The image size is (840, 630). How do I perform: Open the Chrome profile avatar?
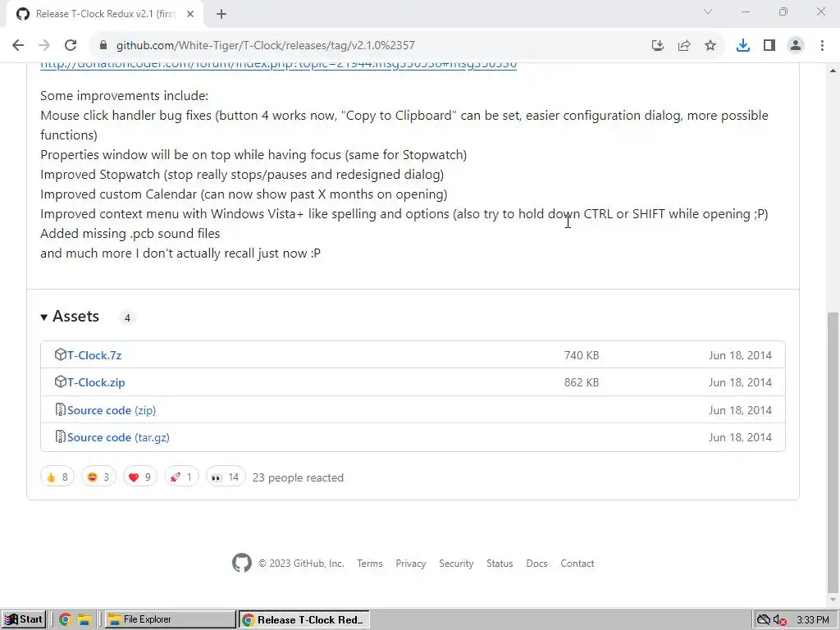coord(796,46)
